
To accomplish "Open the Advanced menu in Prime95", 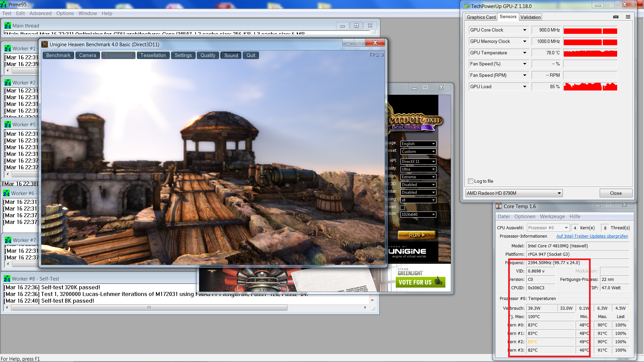I will [40, 13].
